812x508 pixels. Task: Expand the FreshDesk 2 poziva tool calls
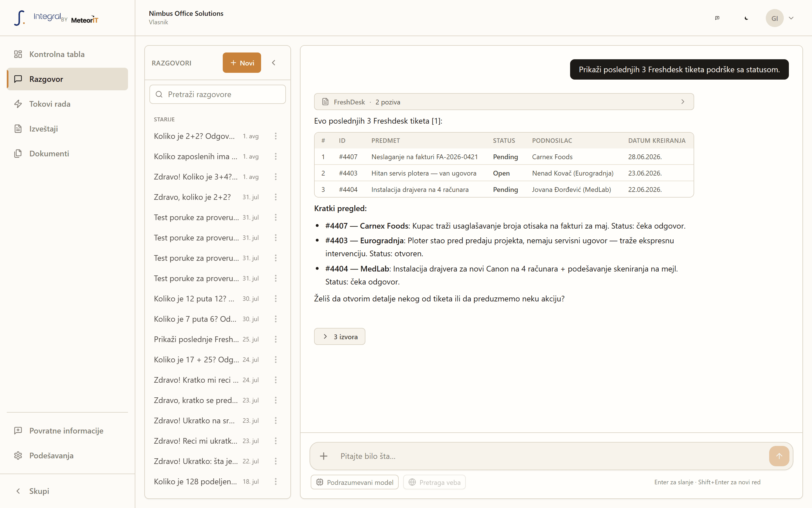tap(504, 102)
